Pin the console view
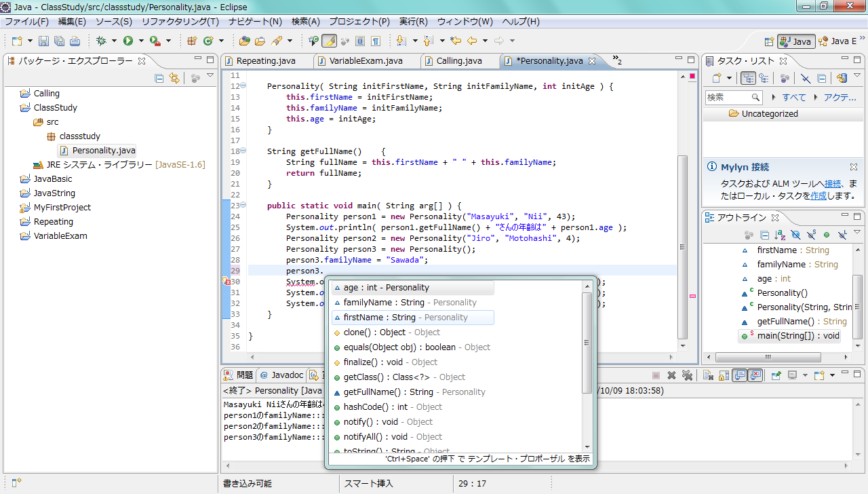The image size is (868, 494). click(776, 375)
